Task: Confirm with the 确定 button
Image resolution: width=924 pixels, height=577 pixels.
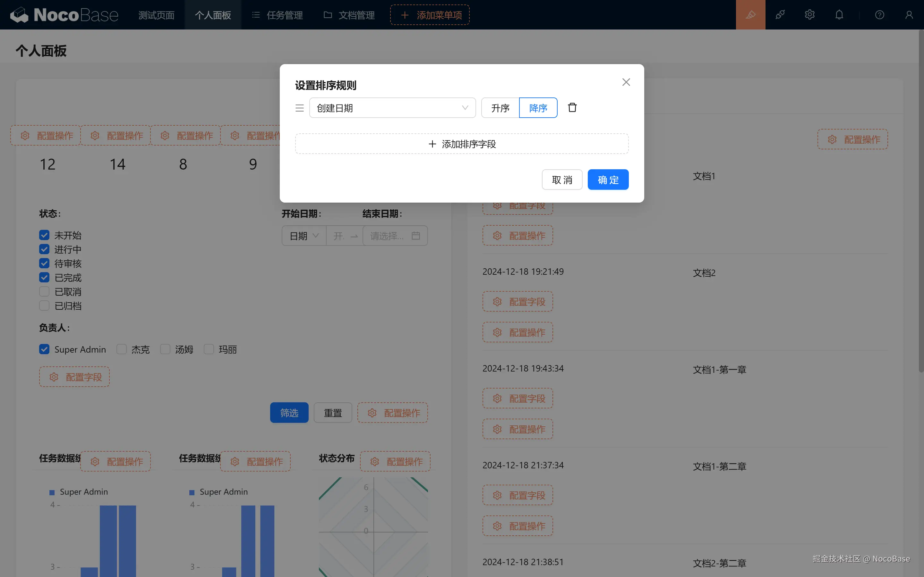Action: 608,180
